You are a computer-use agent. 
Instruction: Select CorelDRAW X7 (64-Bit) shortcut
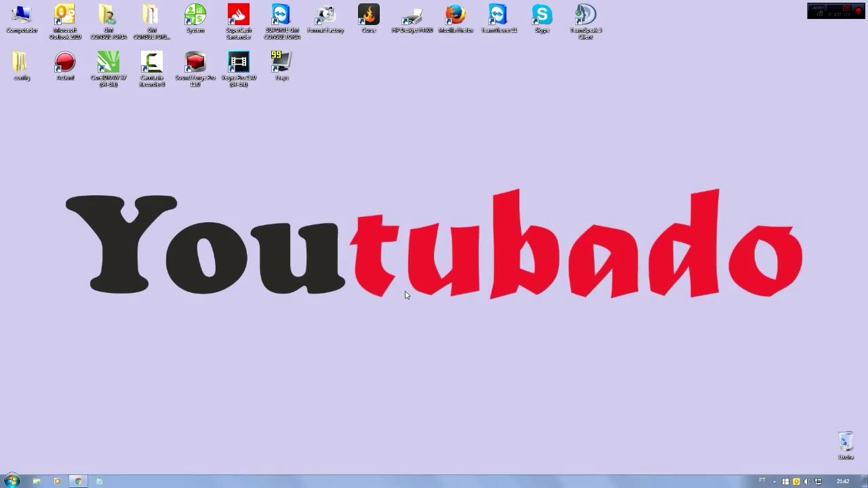(x=108, y=69)
